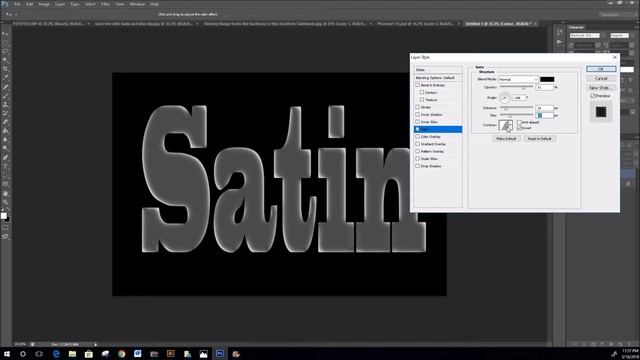Open Google Chrome from the taskbar
Screen dimensions: 640x360
[x=121, y=354]
